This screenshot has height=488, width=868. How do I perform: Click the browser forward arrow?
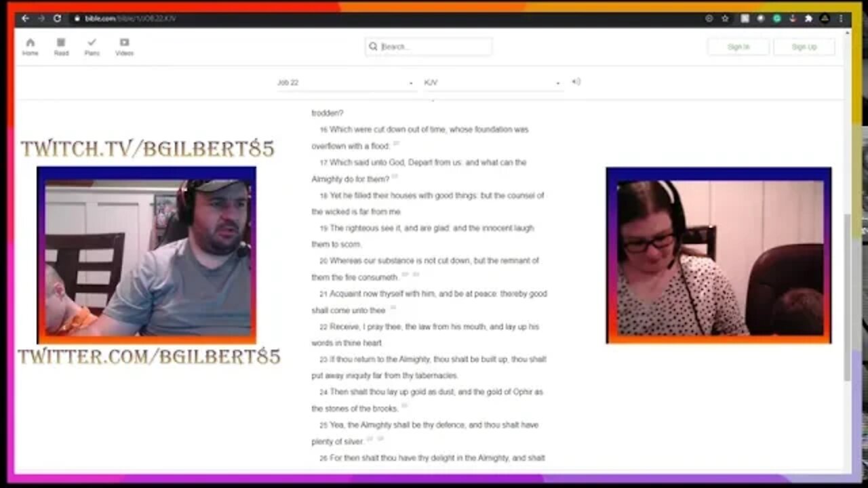[x=41, y=18]
